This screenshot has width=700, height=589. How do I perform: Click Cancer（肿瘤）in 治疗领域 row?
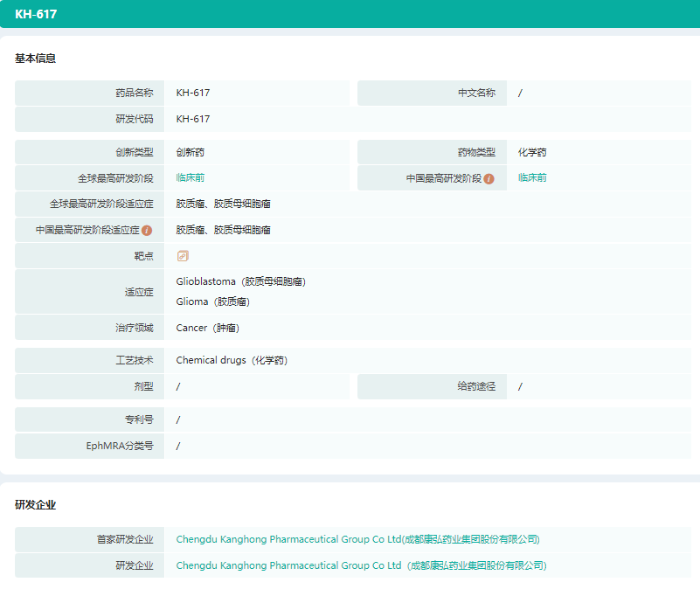[207, 328]
